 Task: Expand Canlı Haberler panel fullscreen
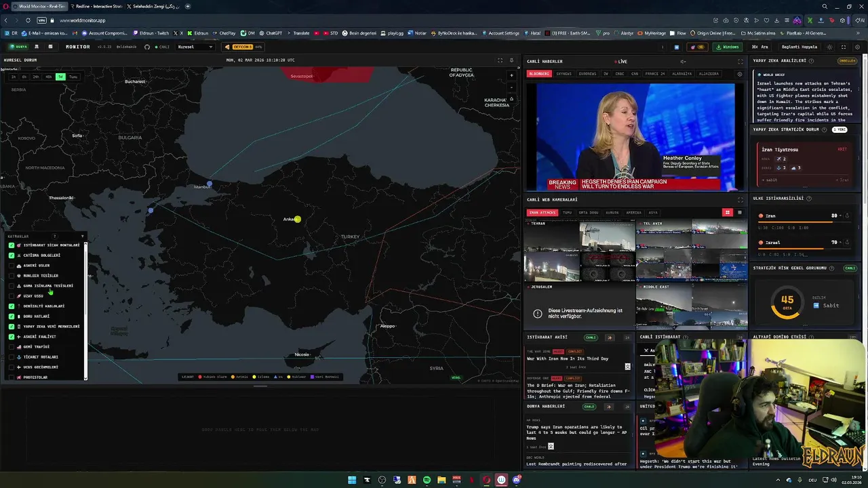(741, 62)
